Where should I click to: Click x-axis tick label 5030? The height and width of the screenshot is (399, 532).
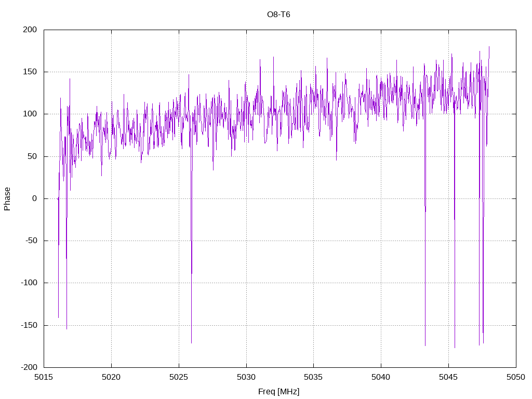[x=246, y=377]
